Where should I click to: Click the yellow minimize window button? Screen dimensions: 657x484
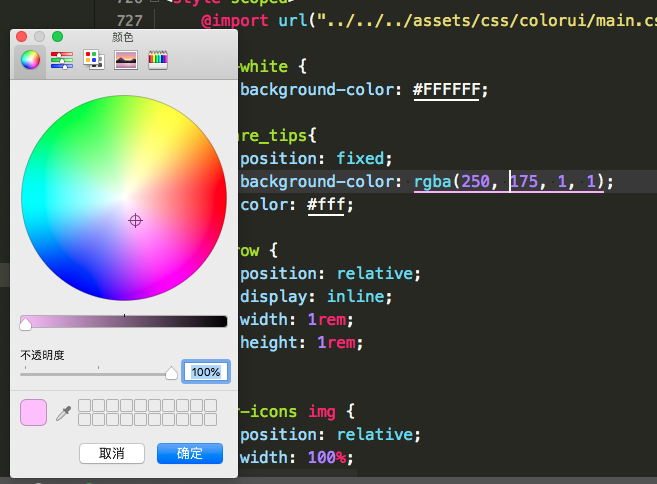pos(40,36)
